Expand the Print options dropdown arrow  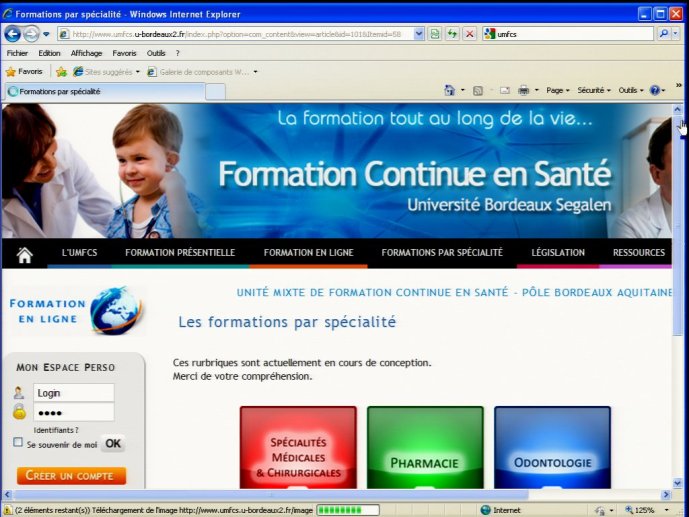537,90
